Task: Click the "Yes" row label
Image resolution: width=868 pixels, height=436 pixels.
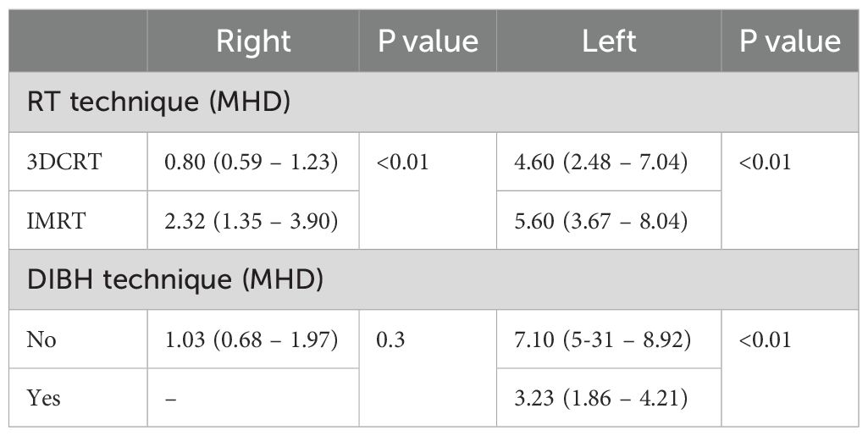Action: tap(42, 397)
